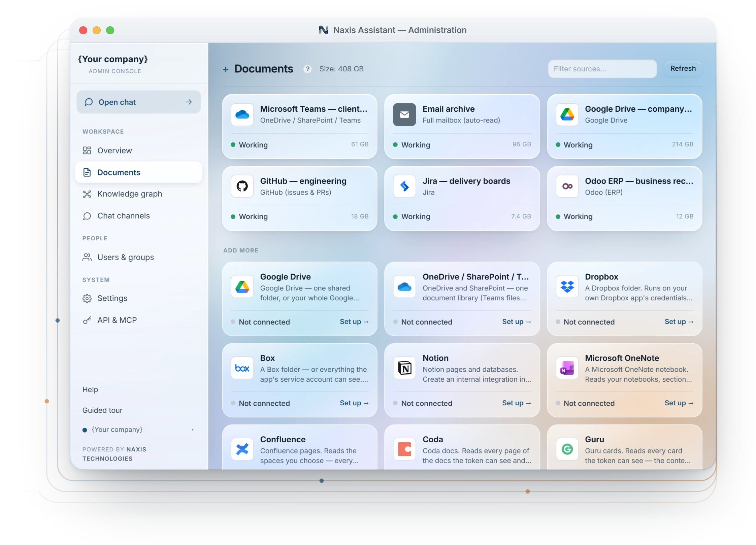Click the Dropbox icon
756x545 pixels.
click(567, 286)
